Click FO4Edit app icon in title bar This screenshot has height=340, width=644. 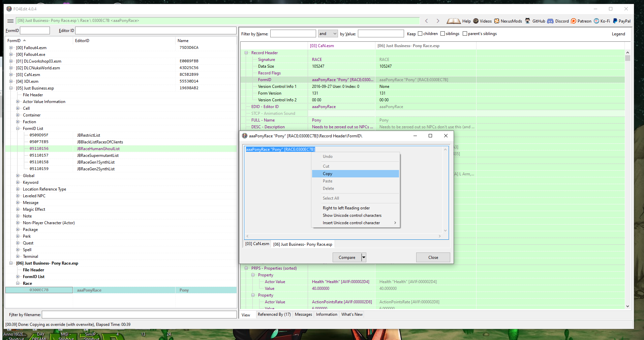[9, 9]
